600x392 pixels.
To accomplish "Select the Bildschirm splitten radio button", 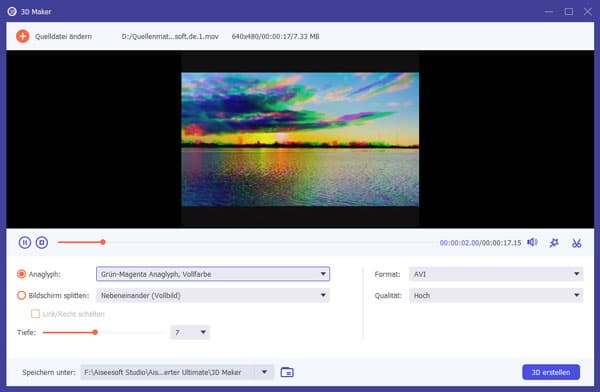I will point(21,295).
